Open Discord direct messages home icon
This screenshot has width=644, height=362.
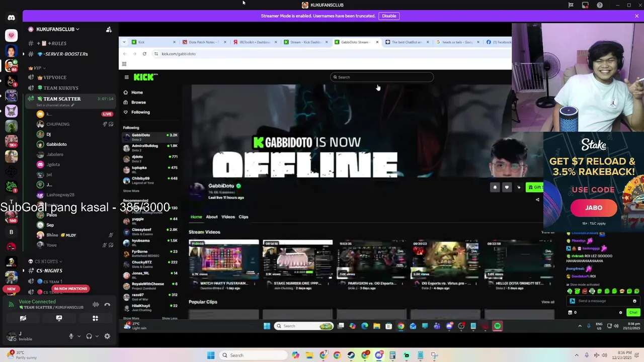(x=11, y=18)
